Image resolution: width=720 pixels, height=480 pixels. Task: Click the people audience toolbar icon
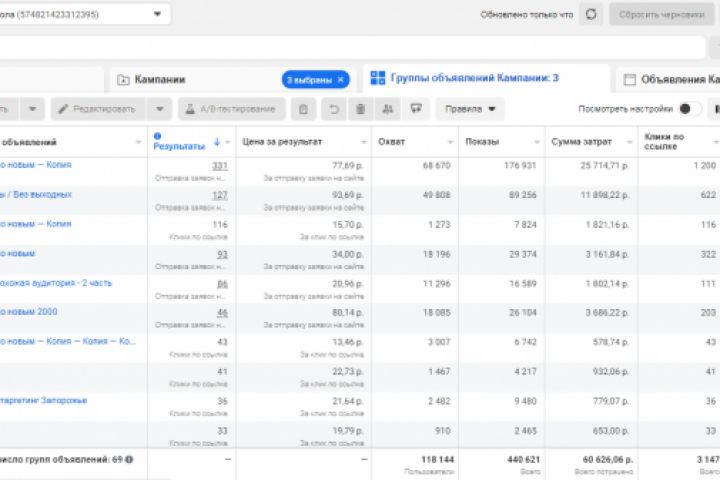pyautogui.click(x=388, y=109)
